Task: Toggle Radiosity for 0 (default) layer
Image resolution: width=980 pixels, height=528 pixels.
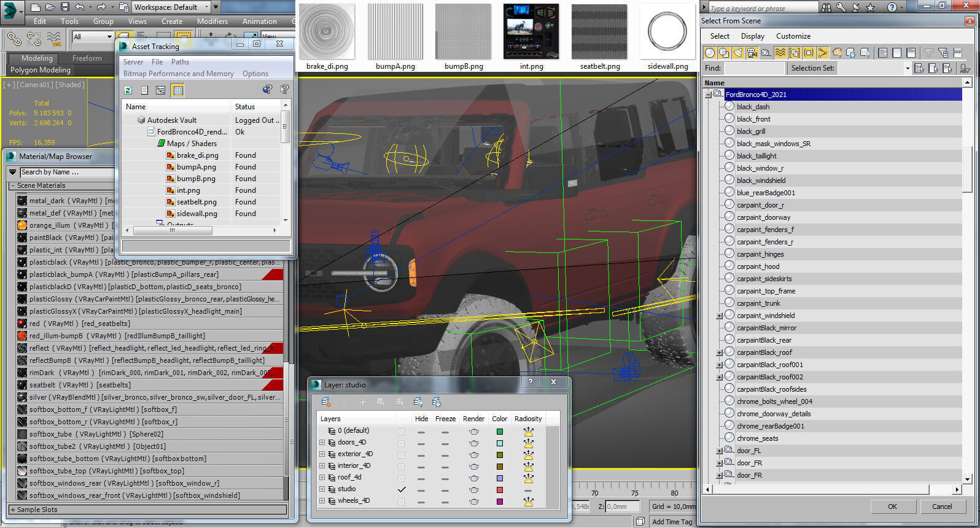Action: pyautogui.click(x=528, y=431)
